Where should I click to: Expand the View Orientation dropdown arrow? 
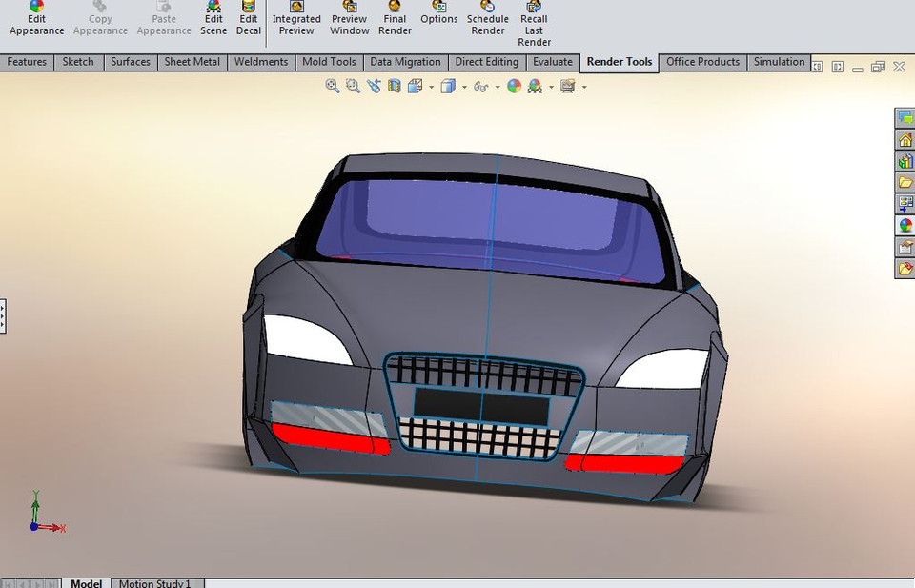(431, 88)
